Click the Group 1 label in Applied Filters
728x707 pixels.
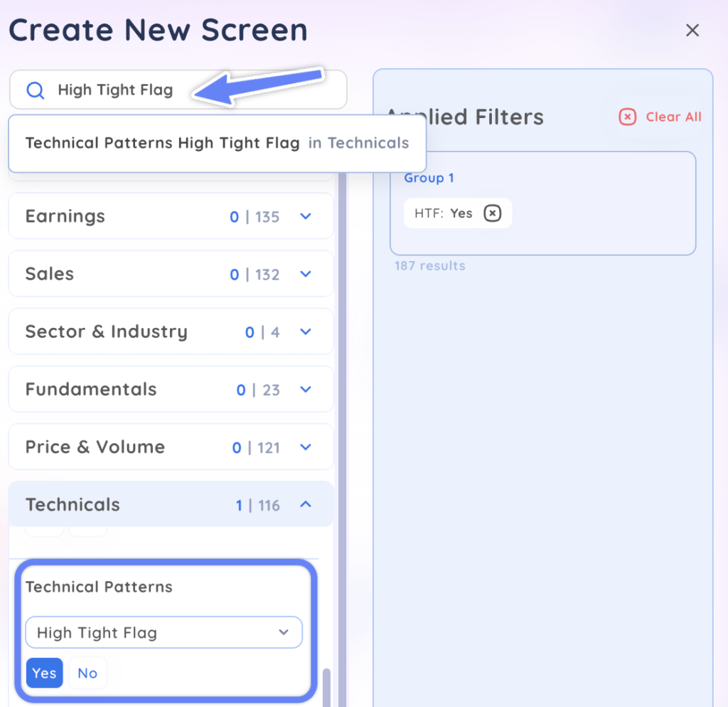pyautogui.click(x=429, y=178)
